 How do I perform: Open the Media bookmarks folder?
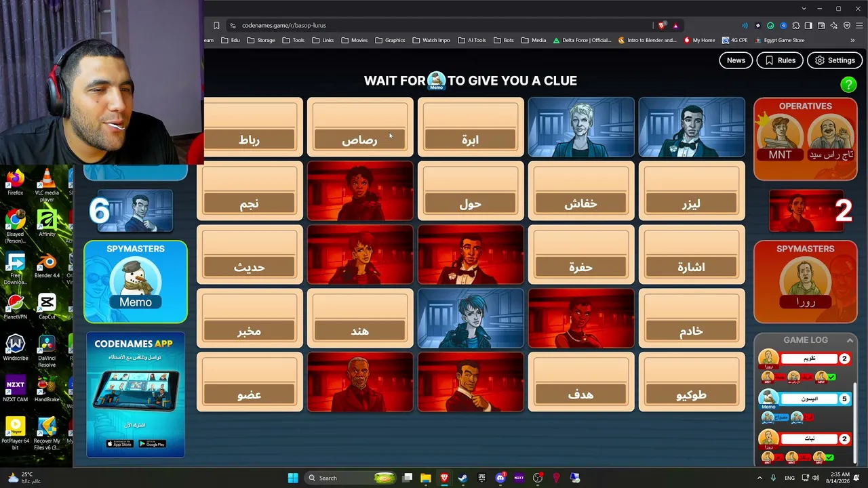[x=534, y=40]
